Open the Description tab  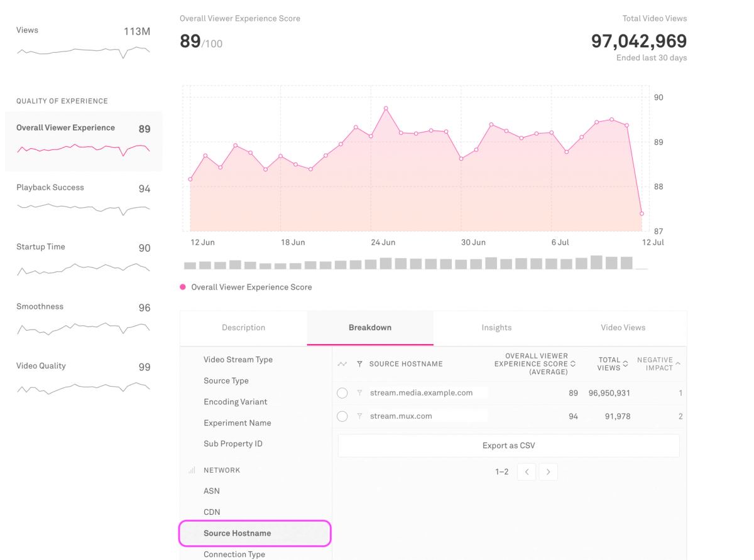click(243, 327)
